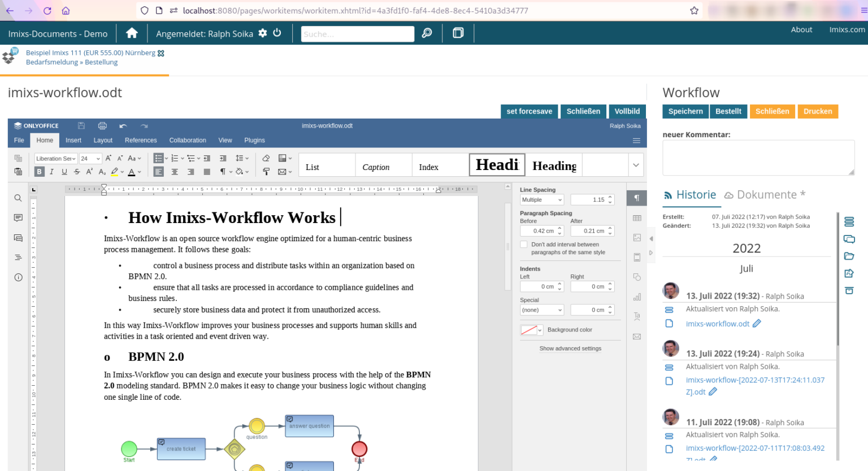Screen dimensions: 868x471
Task: Toggle Italic formatting in the toolbar
Action: click(x=51, y=171)
